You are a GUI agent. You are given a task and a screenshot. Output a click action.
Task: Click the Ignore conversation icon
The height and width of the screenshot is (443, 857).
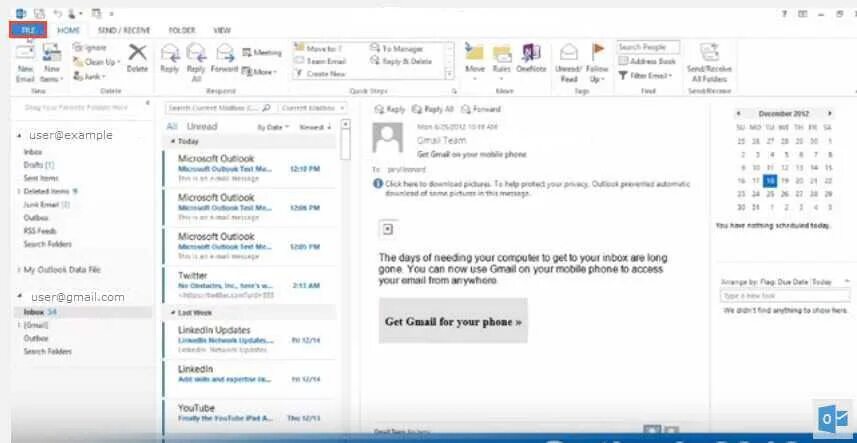[x=77, y=48]
